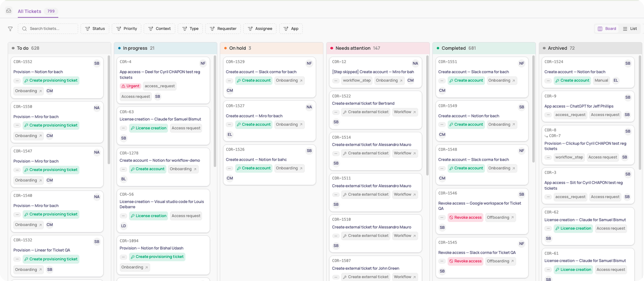This screenshot has height=281, width=644.
Task: Click the NA avatar on COR-1550 card
Action: pos(97,108)
